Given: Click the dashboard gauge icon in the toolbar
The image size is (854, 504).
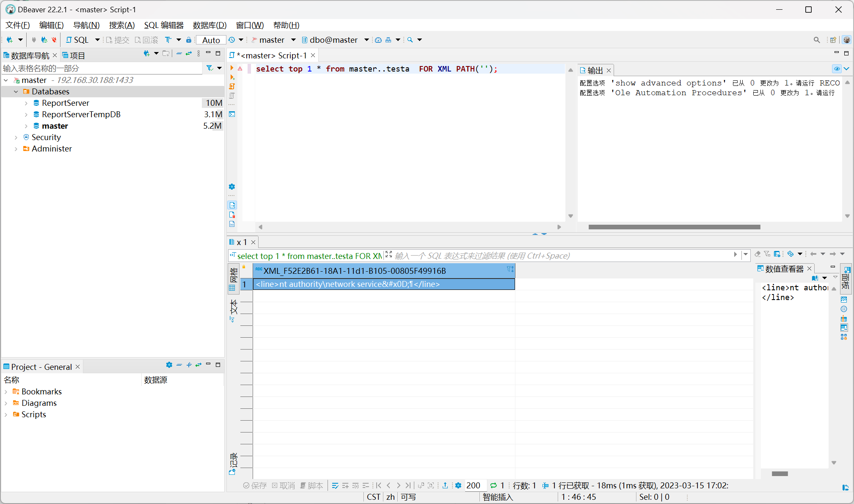Looking at the screenshot, I should pyautogui.click(x=378, y=40).
